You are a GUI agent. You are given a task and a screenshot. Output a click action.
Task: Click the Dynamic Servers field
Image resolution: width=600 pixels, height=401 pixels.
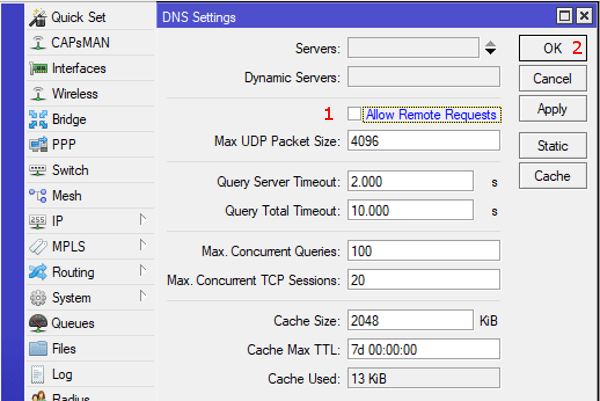tap(424, 77)
